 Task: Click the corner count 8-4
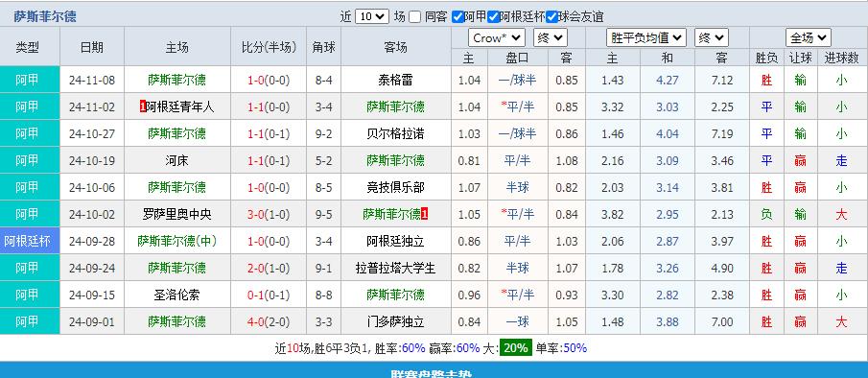pos(324,81)
